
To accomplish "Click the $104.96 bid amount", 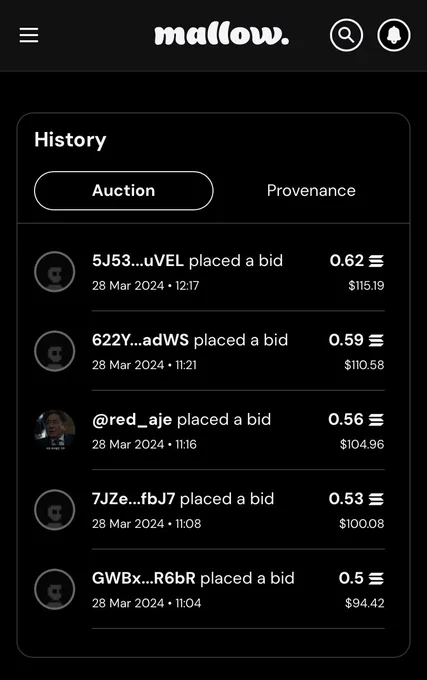I will point(362,445).
